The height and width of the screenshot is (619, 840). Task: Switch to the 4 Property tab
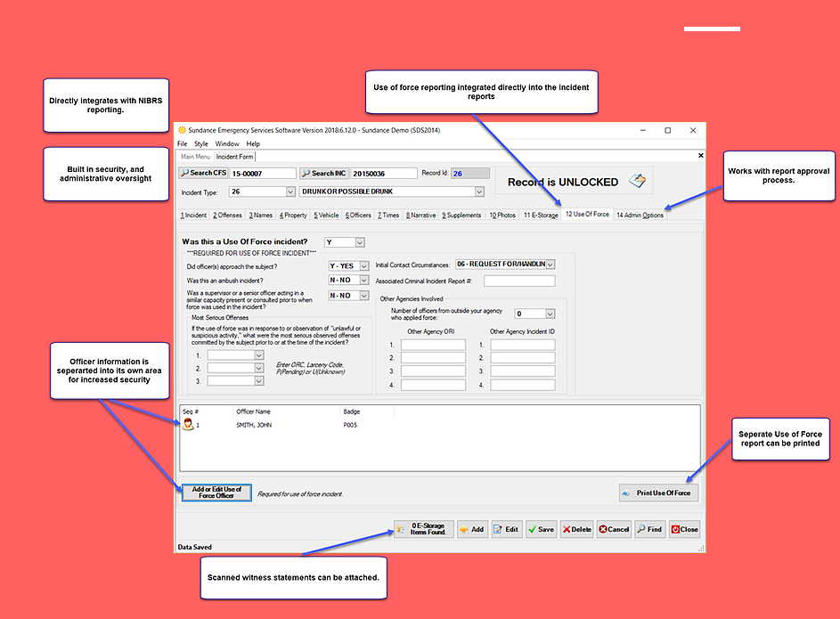click(293, 216)
